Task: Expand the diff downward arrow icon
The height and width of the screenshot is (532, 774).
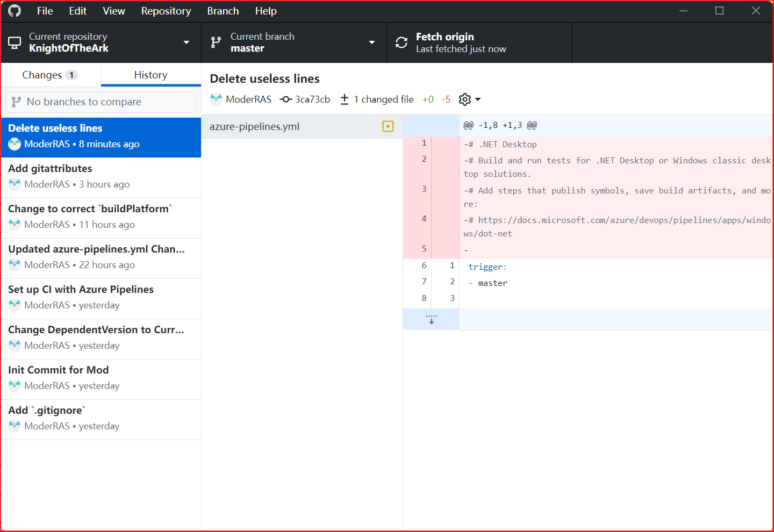Action: tap(431, 319)
